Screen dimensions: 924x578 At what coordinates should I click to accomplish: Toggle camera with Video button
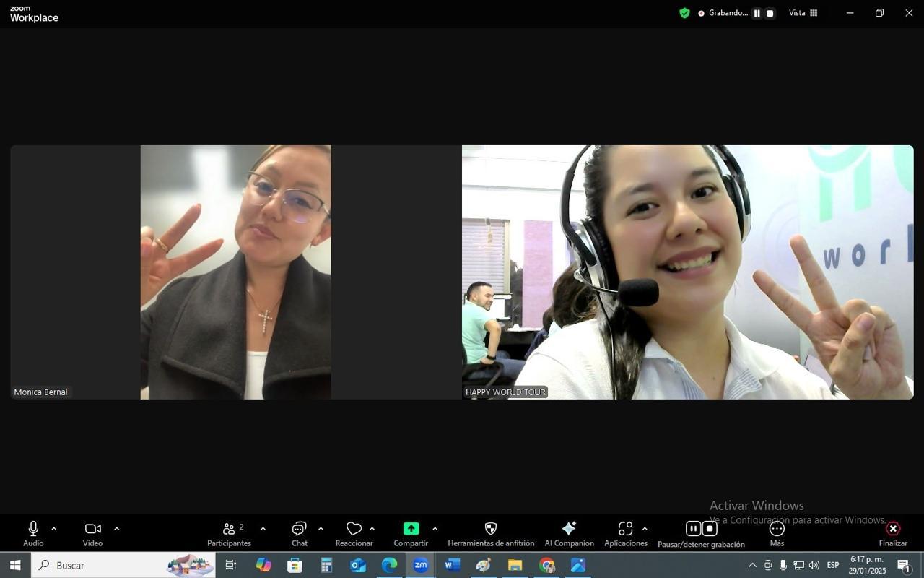point(92,534)
